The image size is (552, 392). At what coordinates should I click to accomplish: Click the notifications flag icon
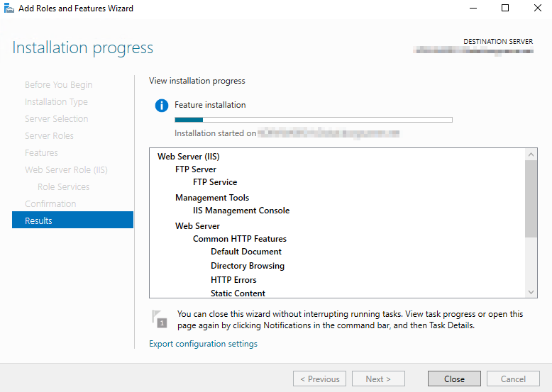159,319
